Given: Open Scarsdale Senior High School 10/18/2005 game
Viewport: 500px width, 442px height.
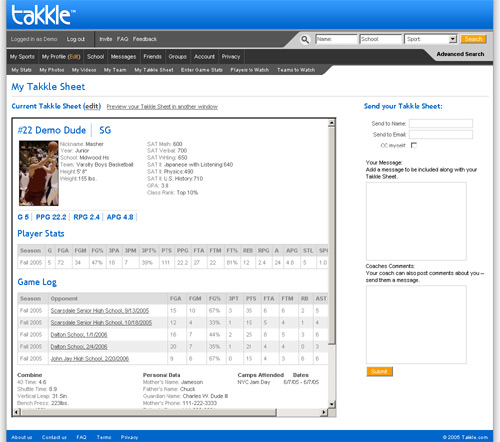Looking at the screenshot, I should [x=101, y=323].
